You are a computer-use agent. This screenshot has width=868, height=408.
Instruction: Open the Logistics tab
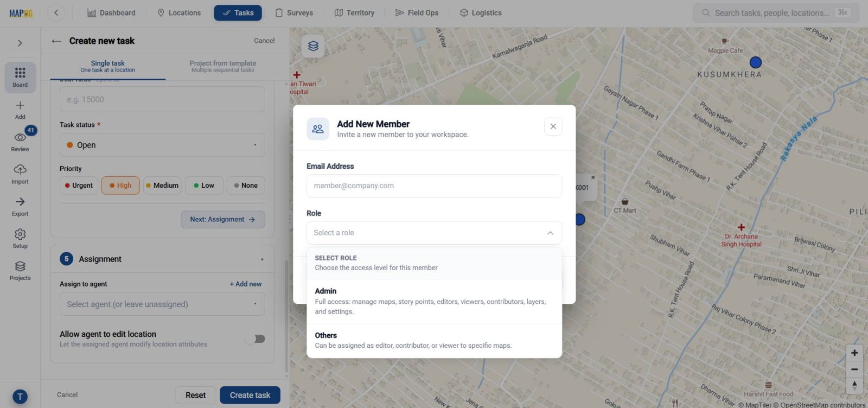481,12
